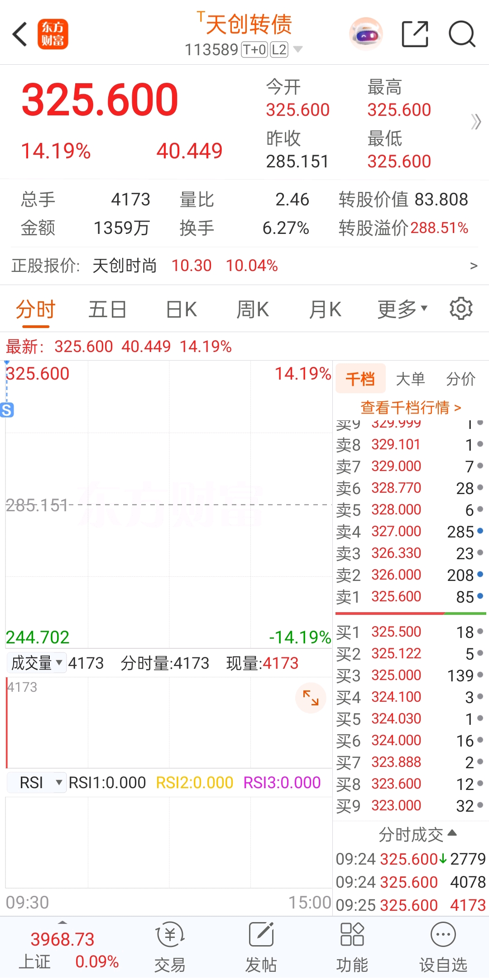Tap the 正股报价 天创时尚 row

(x=244, y=266)
